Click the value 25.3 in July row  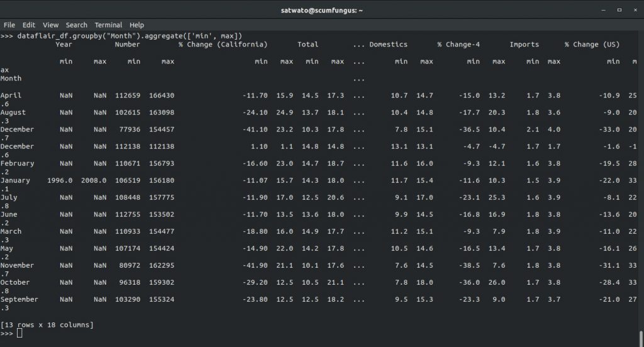pyautogui.click(x=497, y=197)
